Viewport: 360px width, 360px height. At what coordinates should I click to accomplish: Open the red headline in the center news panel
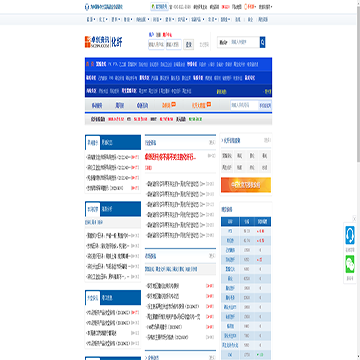point(170,156)
